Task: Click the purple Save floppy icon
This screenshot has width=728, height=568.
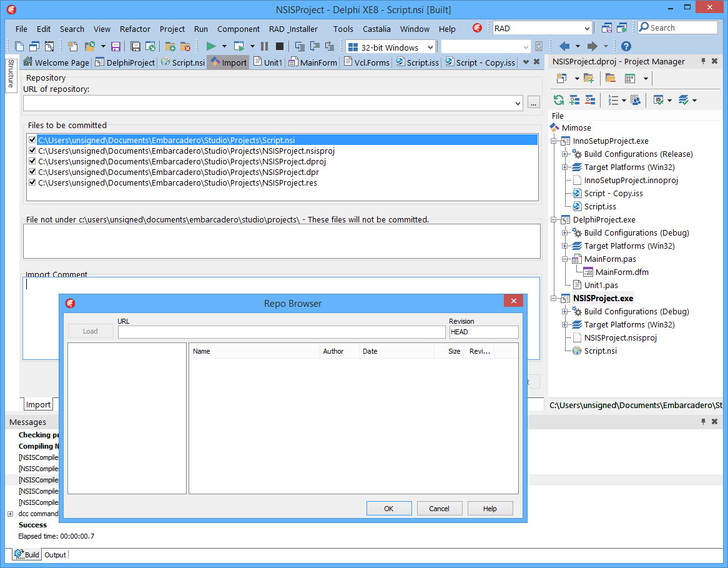Action: (116, 46)
